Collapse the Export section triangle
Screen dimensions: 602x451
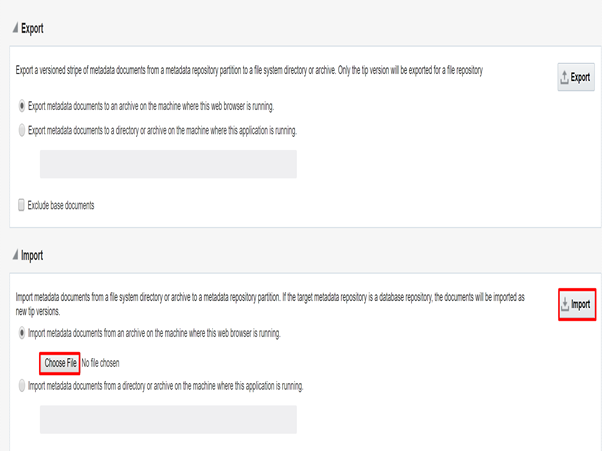point(15,28)
